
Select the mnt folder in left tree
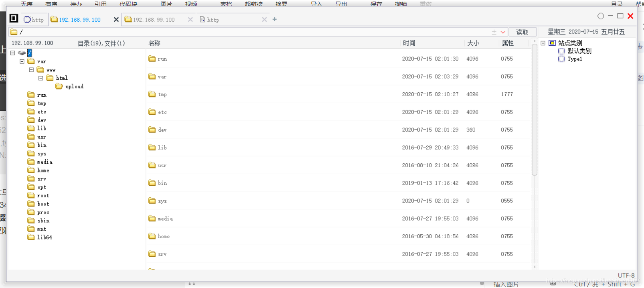[41, 229]
